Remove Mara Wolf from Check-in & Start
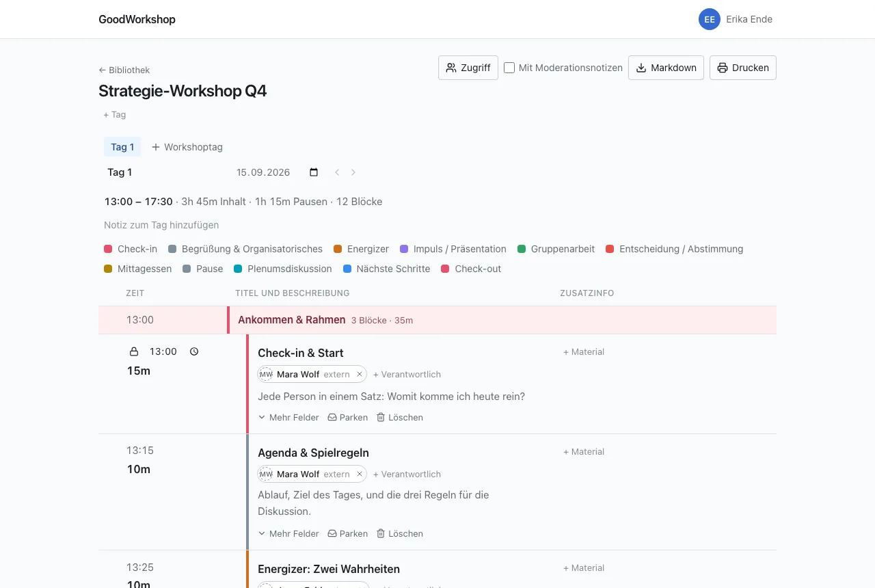This screenshot has height=588, width=875. click(360, 374)
